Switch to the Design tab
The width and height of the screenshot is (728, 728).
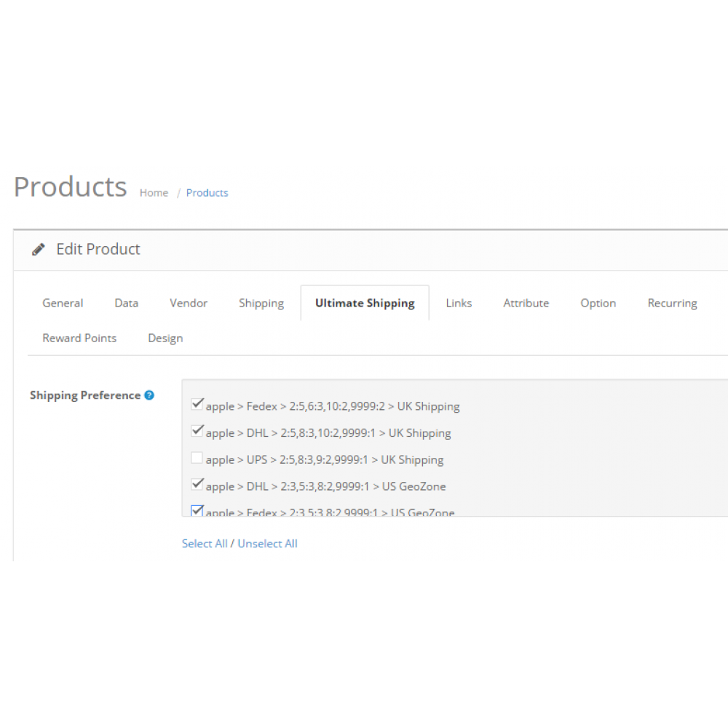click(x=165, y=338)
